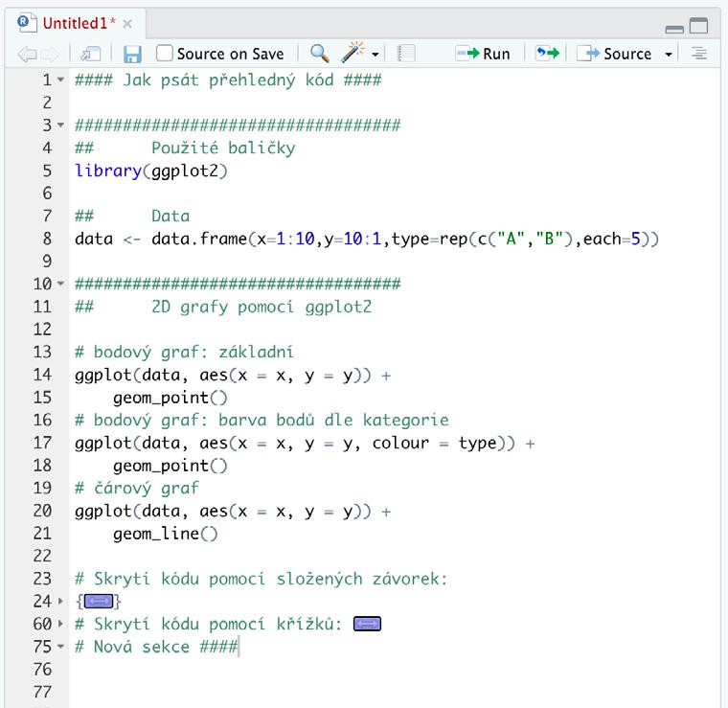This screenshot has width=728, height=708.
Task: Click the compile report notebook icon
Action: [406, 54]
